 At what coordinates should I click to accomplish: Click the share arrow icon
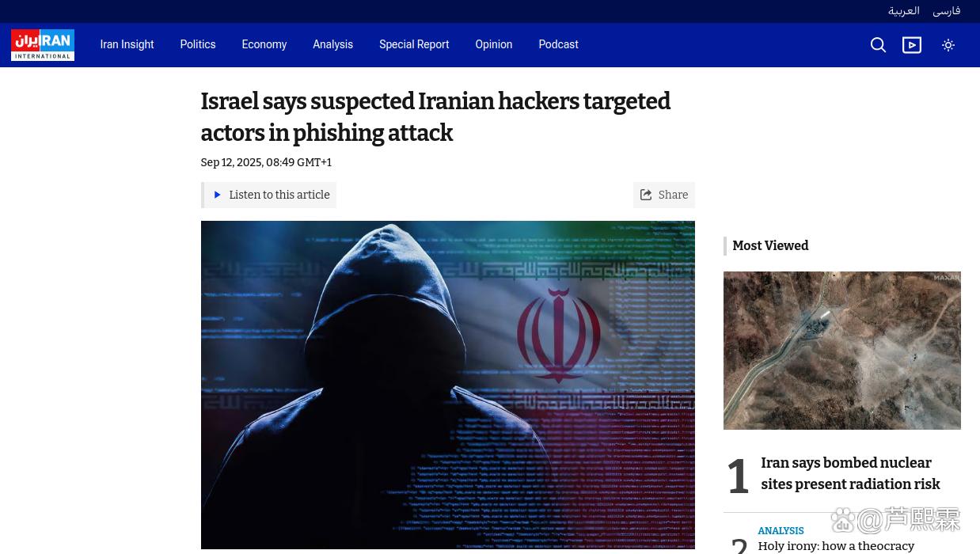point(646,195)
